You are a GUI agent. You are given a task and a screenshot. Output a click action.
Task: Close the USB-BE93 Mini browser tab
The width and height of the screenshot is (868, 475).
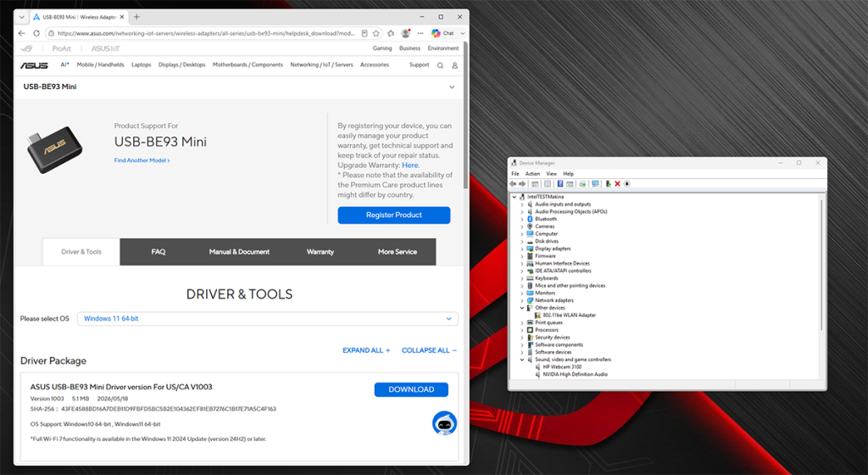click(122, 17)
